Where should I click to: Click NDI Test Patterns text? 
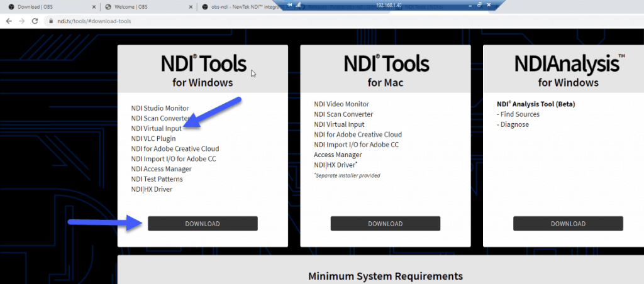[157, 179]
